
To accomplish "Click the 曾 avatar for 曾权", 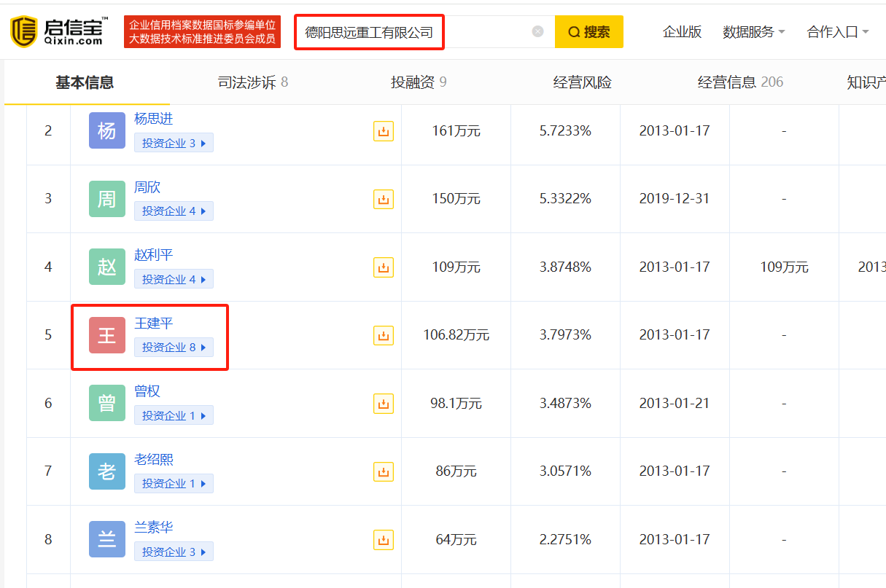I will coord(107,403).
